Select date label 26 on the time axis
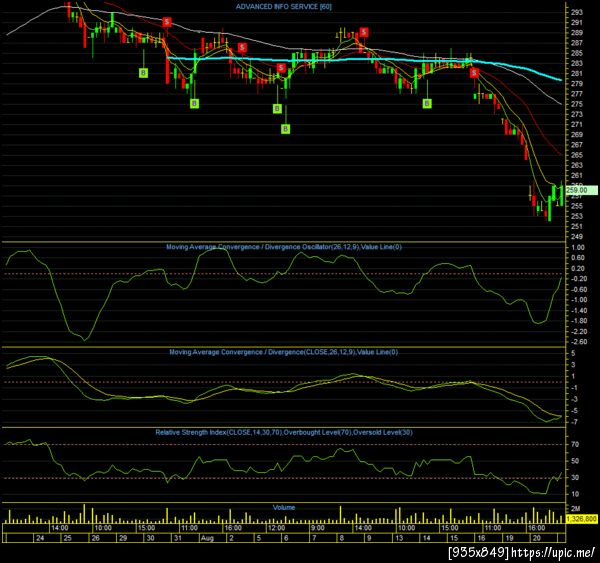 tap(96, 538)
